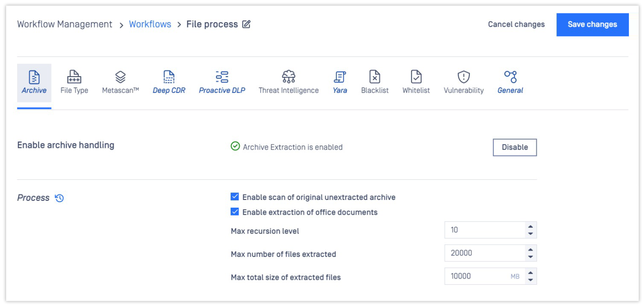Click the Process reset history icon
This screenshot has height=306, width=644.
59,198
